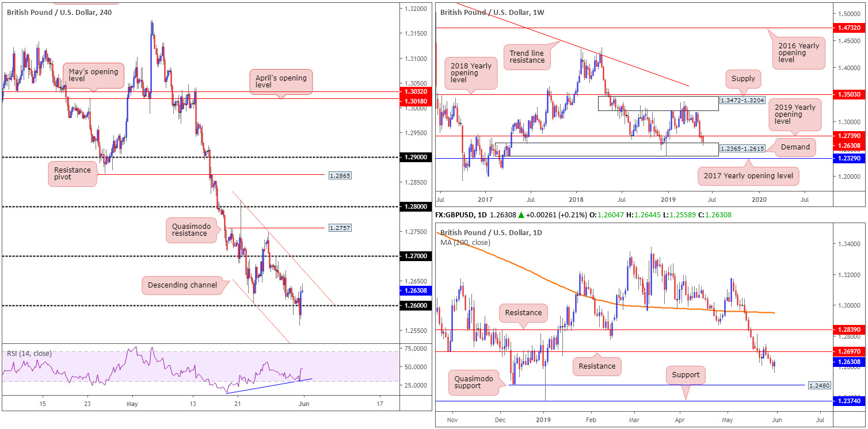The height and width of the screenshot is (429, 868).
Task: Click the 1.50000 value on weekly scale
Action: (848, 13)
